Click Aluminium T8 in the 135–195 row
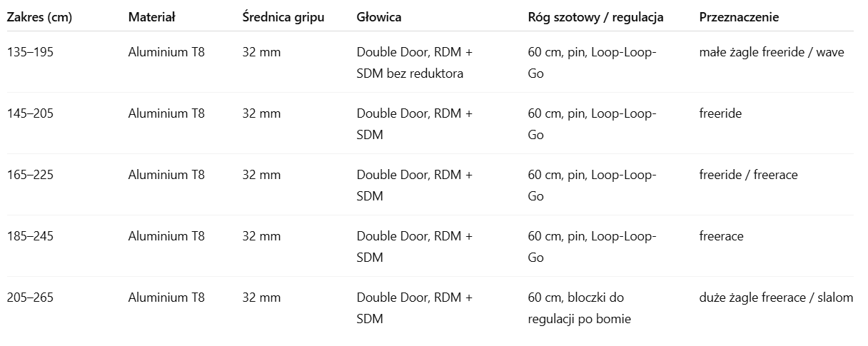This screenshot has width=868, height=346. 166,52
